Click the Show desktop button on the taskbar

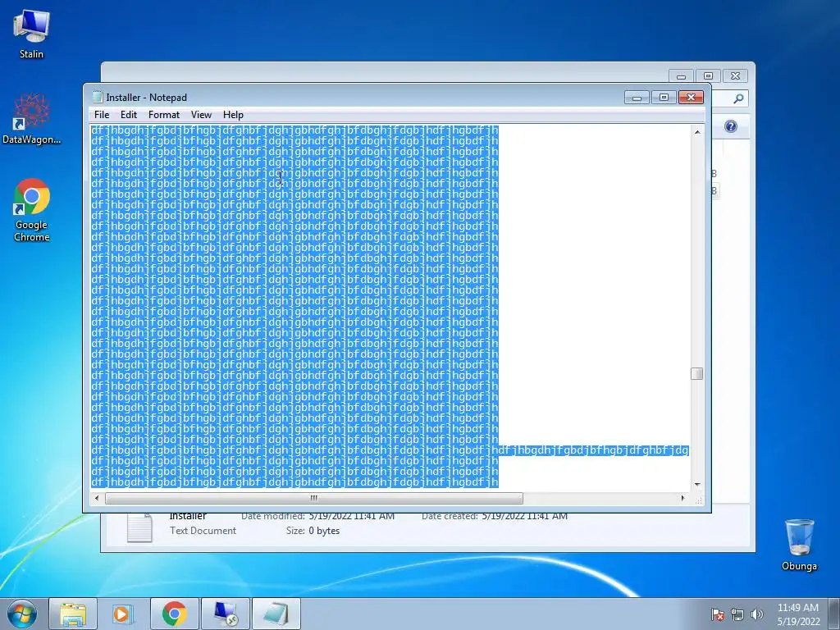click(834, 614)
